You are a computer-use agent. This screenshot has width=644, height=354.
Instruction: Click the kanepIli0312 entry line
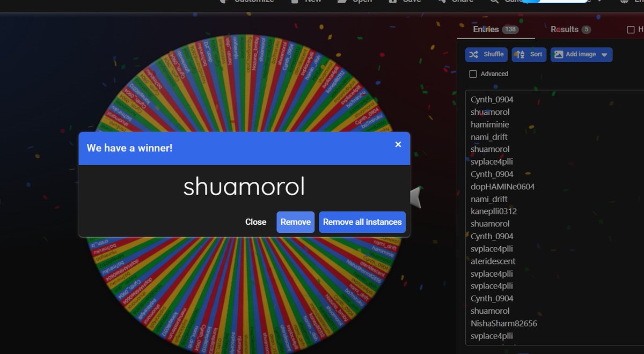[x=494, y=211]
